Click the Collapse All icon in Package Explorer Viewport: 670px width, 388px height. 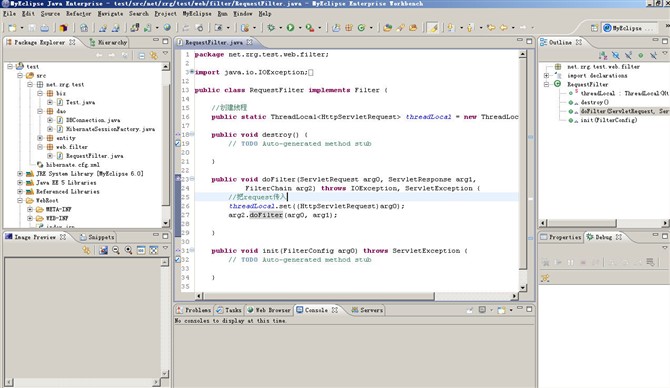(x=141, y=56)
